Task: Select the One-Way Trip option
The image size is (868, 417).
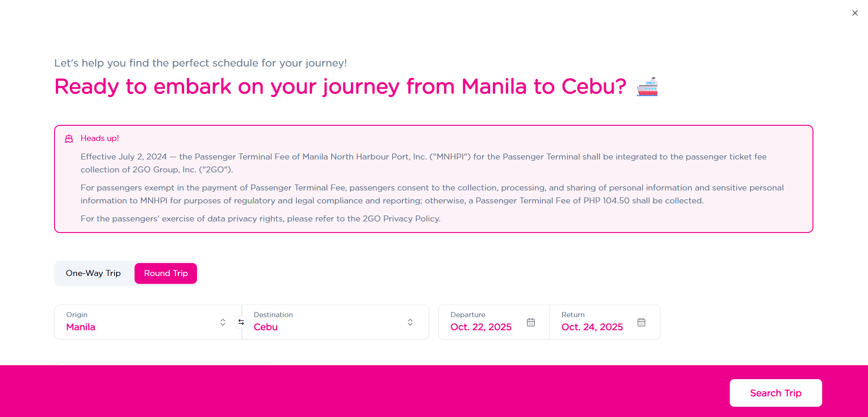Action: [93, 273]
